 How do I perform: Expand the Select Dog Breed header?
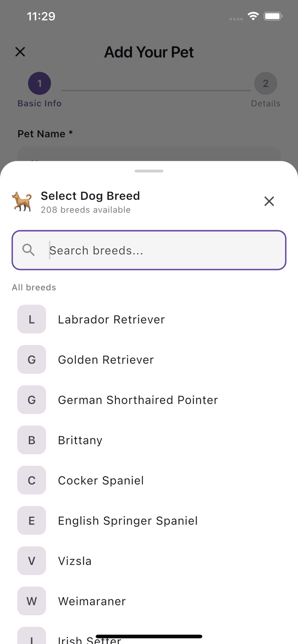coord(90,196)
